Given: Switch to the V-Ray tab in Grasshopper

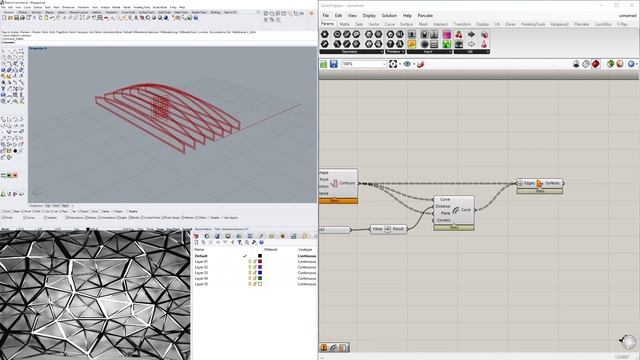Looking at the screenshot, I should coord(622,24).
